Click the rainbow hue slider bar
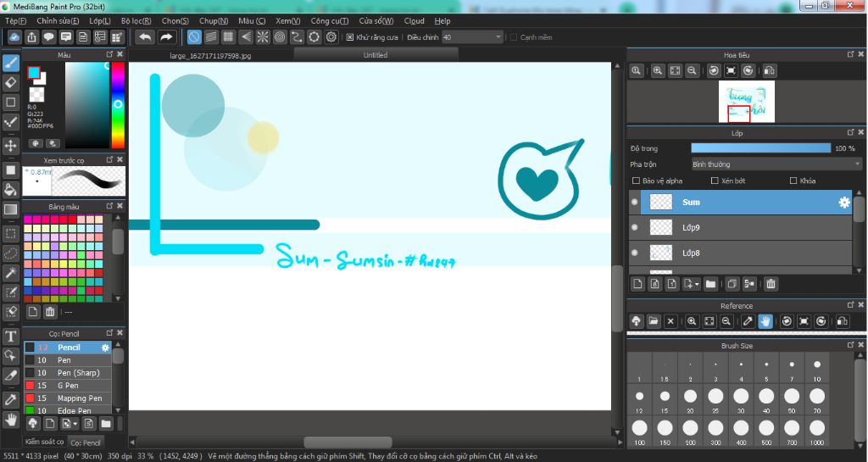Viewport: 868px width, 462px height. (x=118, y=105)
